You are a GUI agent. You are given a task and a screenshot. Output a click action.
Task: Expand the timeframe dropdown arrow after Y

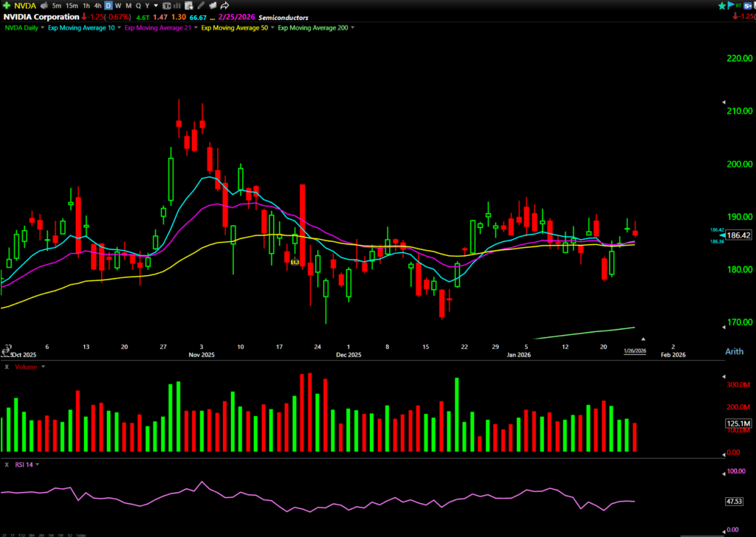(156, 6)
